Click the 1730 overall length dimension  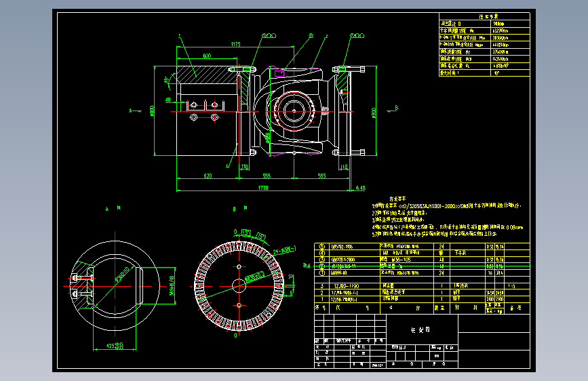click(x=263, y=188)
